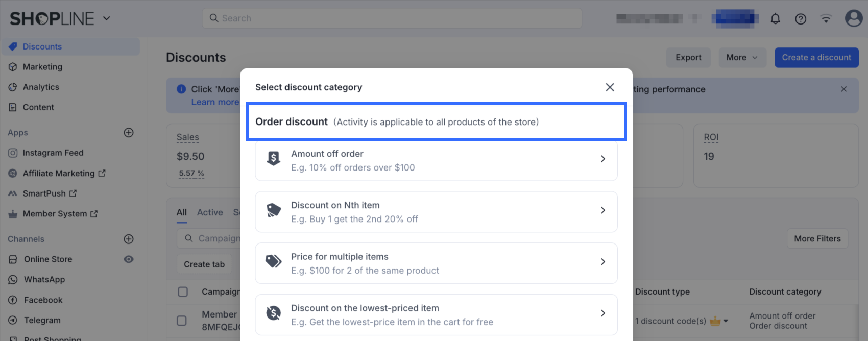The height and width of the screenshot is (341, 868).
Task: Add a channel with Channels plus icon
Action: click(x=129, y=239)
